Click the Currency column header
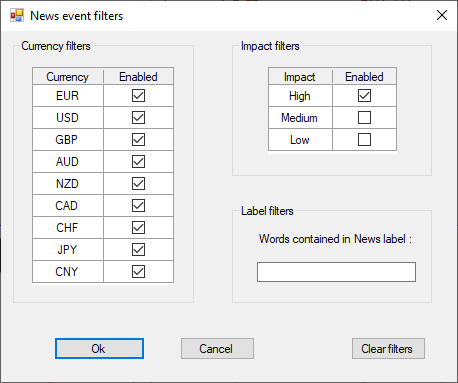This screenshot has width=458, height=383. (x=68, y=77)
